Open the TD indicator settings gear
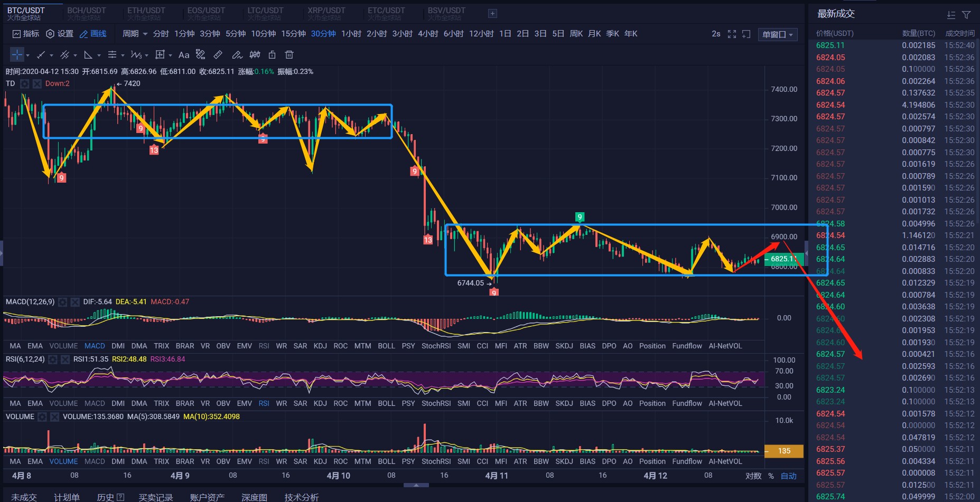This screenshot has width=980, height=502. [24, 83]
